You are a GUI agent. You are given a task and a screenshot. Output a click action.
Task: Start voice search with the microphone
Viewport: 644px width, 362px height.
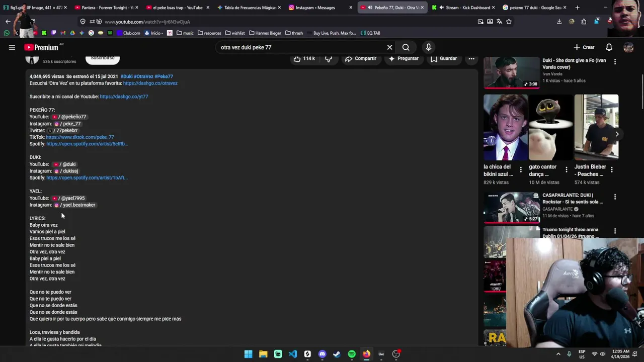point(429,47)
